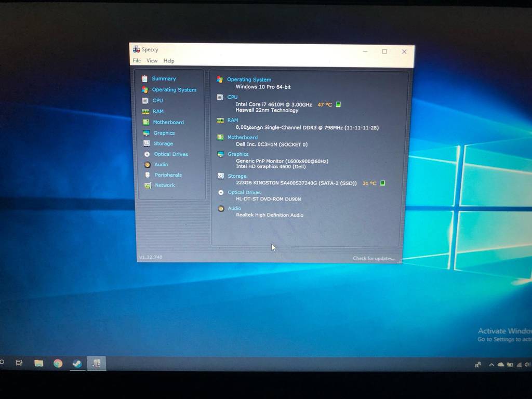
Task: Click the Speccy title bar app icon
Action: pyautogui.click(x=137, y=49)
